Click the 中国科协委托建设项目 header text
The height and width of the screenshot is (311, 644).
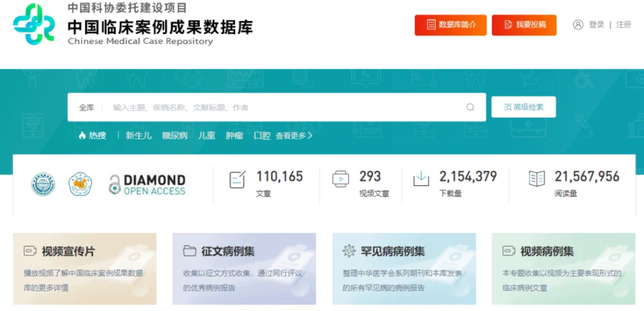pyautogui.click(x=127, y=8)
